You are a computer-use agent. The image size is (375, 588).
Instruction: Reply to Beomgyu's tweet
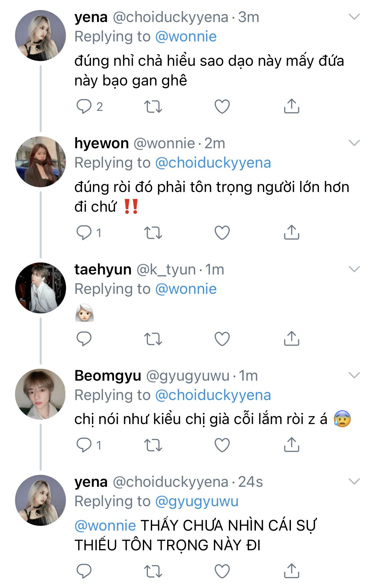pos(84,445)
